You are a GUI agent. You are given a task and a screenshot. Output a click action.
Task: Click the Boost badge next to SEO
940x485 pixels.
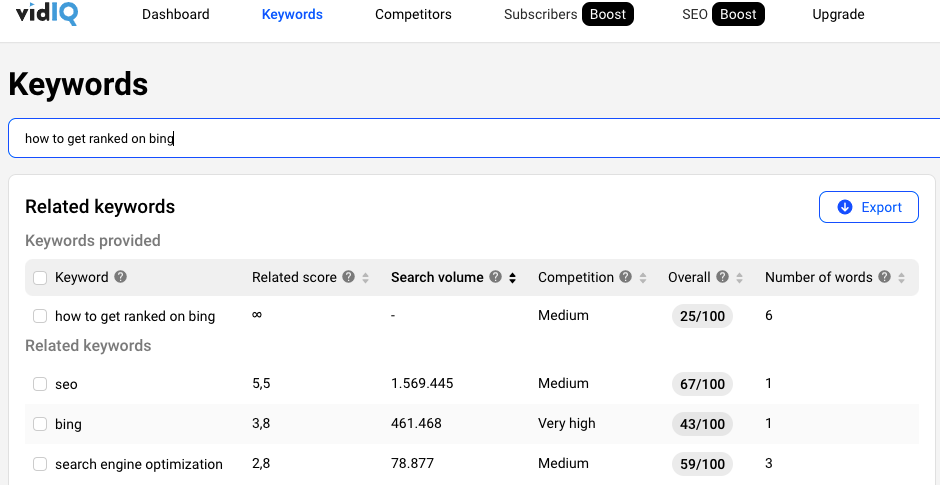click(738, 14)
